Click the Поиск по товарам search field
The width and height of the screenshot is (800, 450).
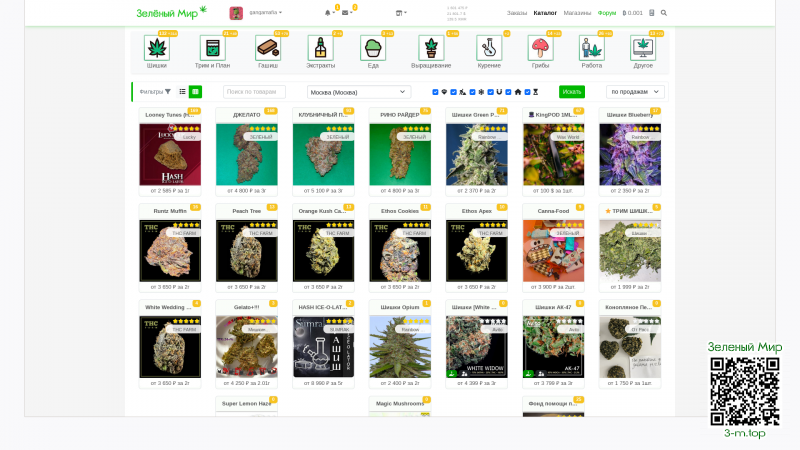(255, 92)
